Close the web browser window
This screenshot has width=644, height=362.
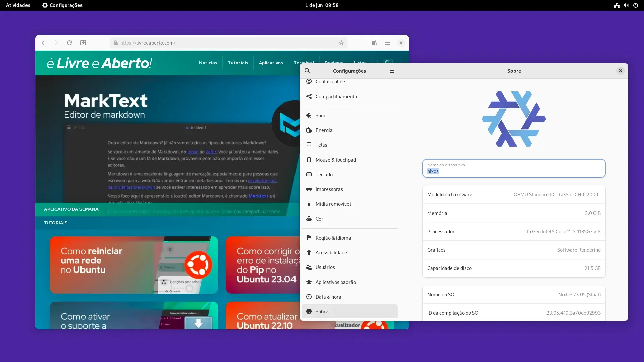(401, 43)
